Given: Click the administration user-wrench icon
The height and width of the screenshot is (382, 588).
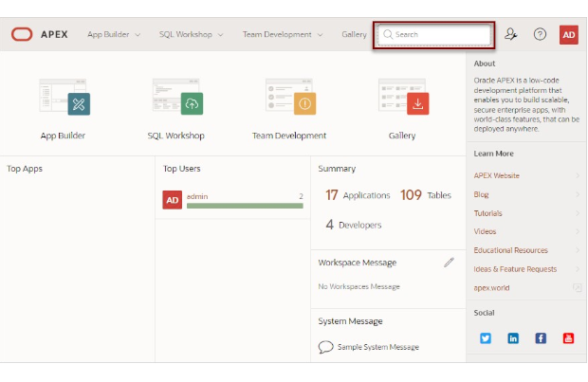Looking at the screenshot, I should 510,34.
